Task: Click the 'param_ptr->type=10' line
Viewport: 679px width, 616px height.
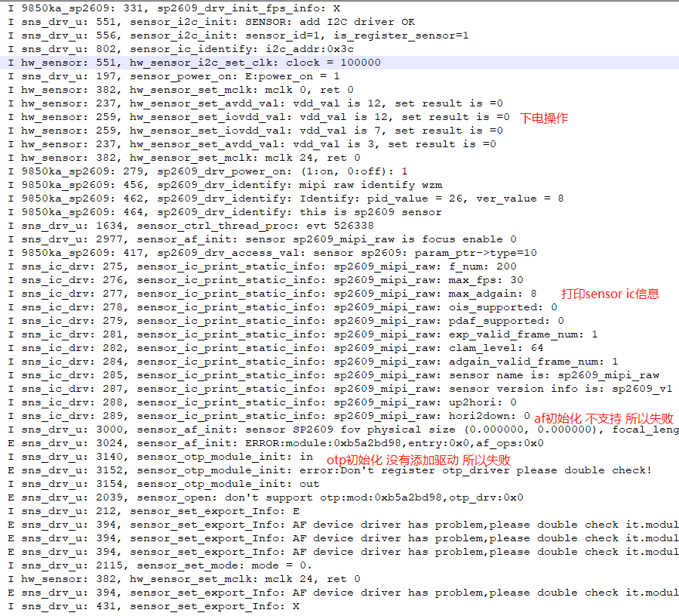Action: pyautogui.click(x=272, y=253)
